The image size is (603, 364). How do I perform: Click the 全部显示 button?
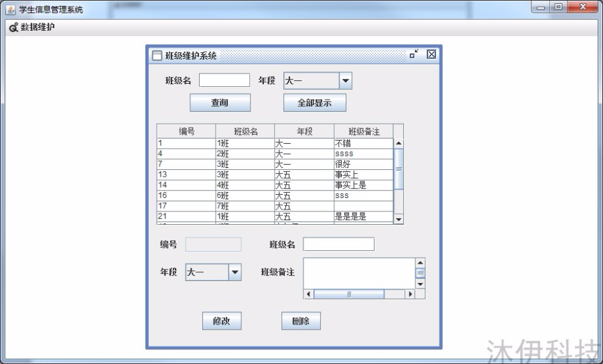[315, 102]
